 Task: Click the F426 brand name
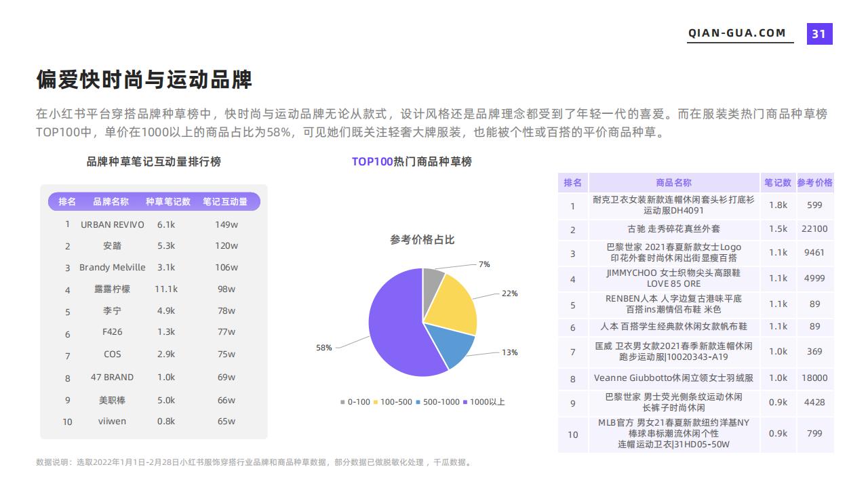coord(113,332)
